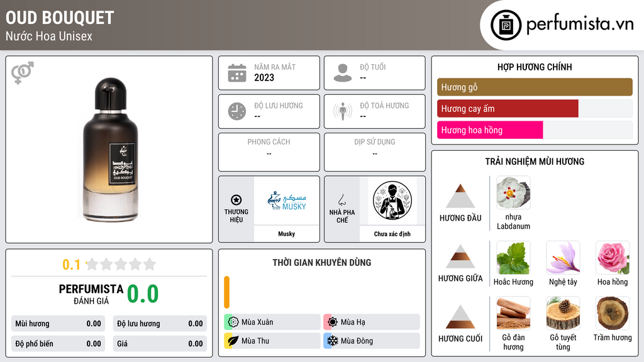Click the Mùa Xuân flower icon
The image size is (644, 362).
click(x=233, y=322)
